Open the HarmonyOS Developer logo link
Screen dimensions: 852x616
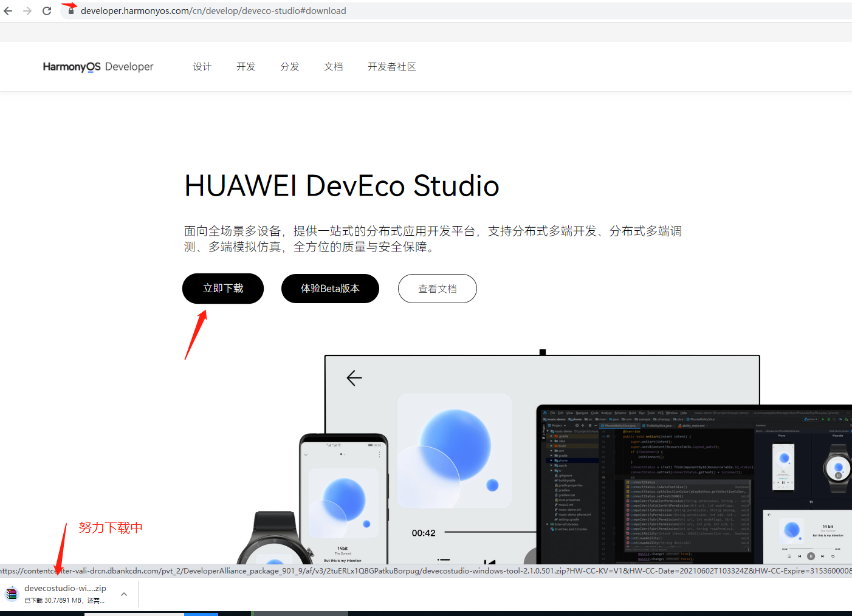98,67
